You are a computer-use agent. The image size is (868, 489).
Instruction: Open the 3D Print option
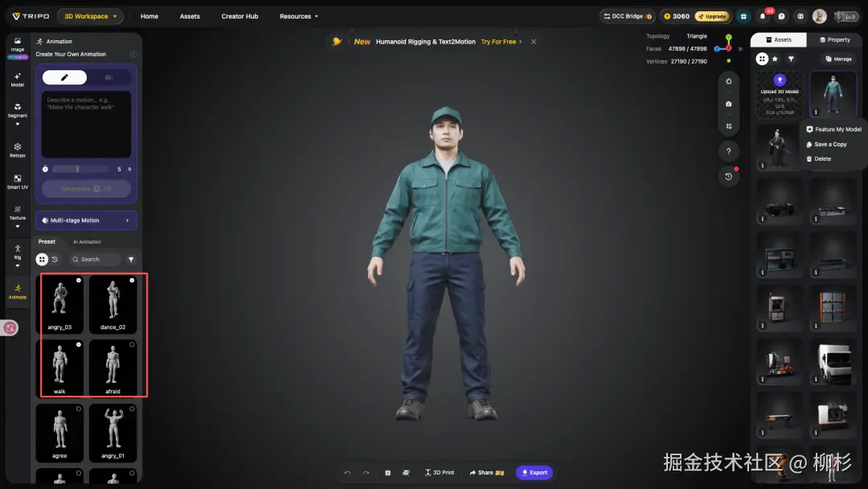coord(440,472)
